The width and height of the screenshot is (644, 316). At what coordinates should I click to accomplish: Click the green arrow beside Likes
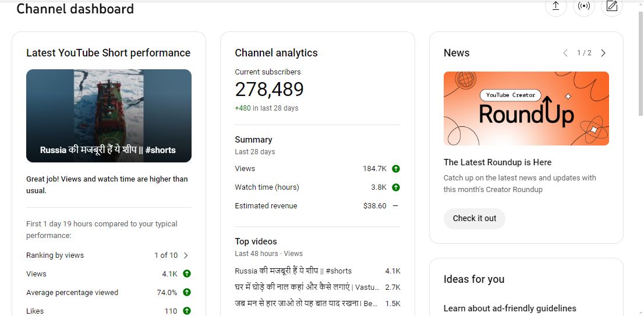point(187,311)
